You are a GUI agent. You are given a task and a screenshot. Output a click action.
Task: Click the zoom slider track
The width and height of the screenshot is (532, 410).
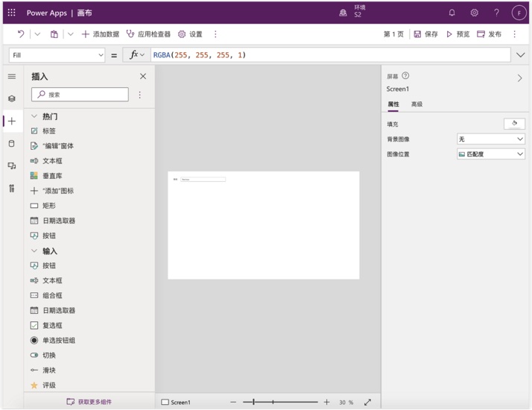pos(280,403)
